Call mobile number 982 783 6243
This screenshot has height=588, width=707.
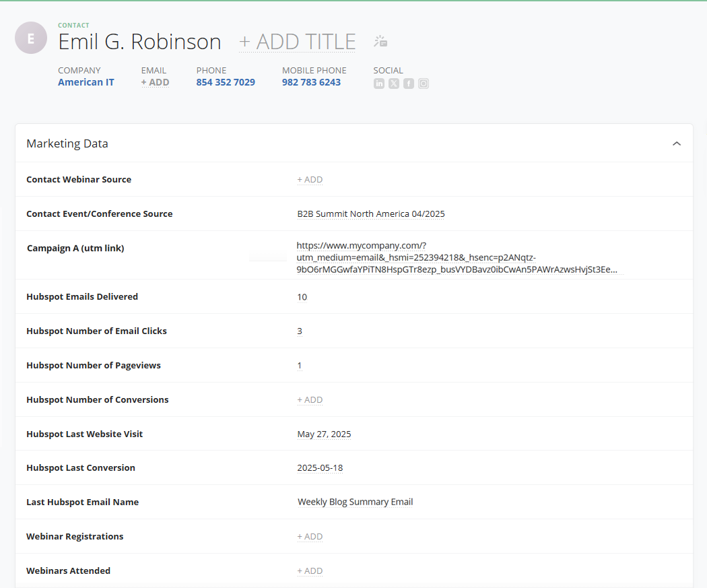311,82
